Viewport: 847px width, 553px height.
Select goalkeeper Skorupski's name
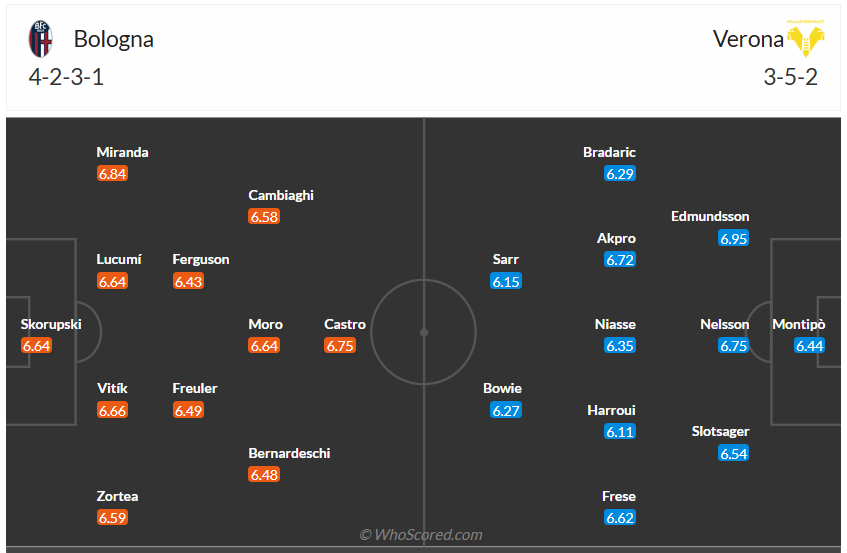coord(51,324)
